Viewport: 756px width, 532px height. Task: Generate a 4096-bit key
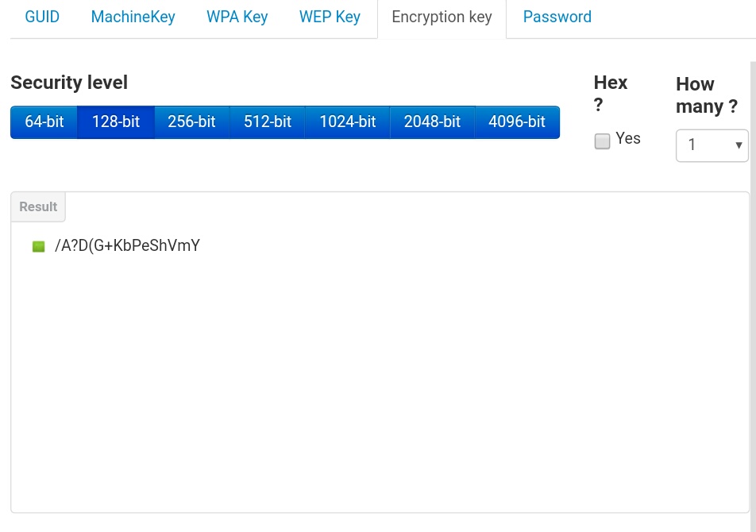click(x=517, y=122)
